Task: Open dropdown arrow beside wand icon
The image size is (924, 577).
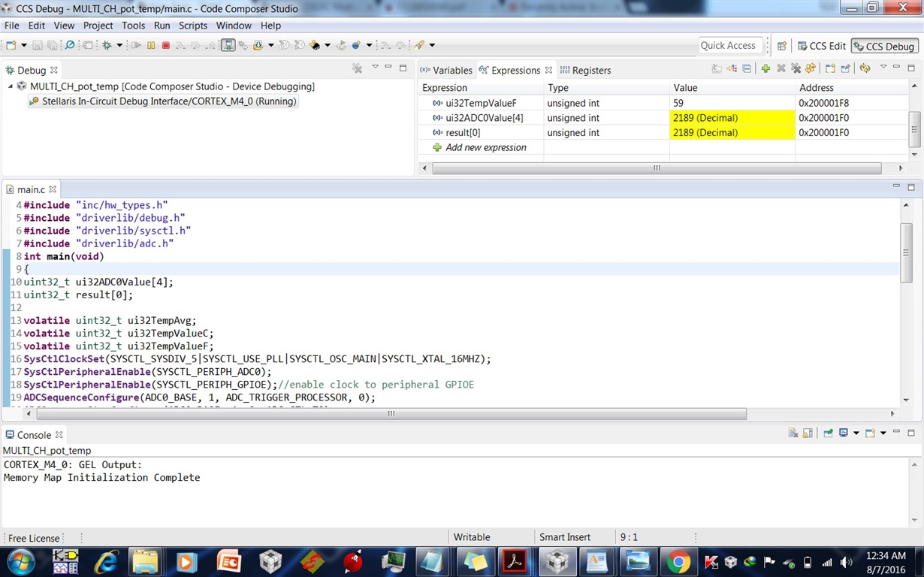Action: point(432,45)
